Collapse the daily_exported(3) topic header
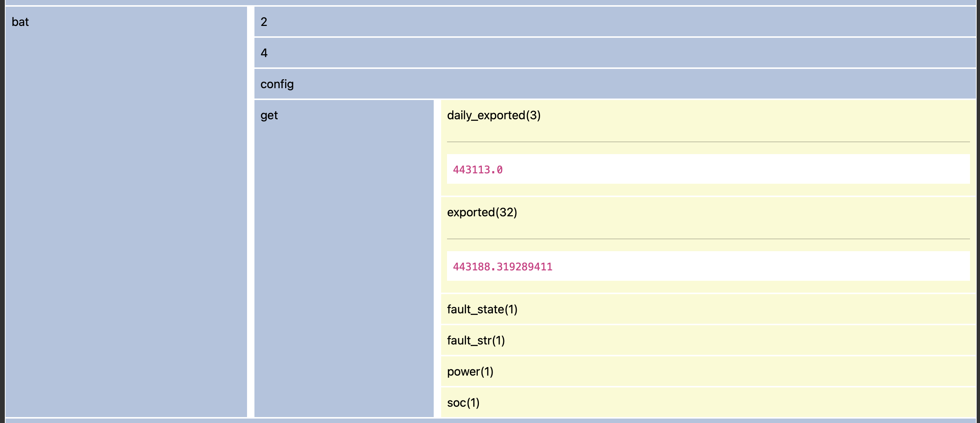This screenshot has width=980, height=423. tap(493, 115)
